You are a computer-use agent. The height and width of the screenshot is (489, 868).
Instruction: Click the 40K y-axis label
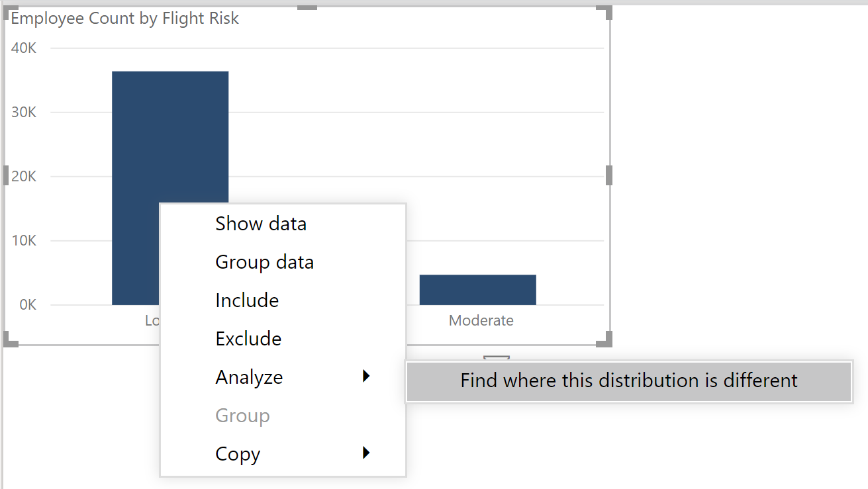tap(24, 48)
